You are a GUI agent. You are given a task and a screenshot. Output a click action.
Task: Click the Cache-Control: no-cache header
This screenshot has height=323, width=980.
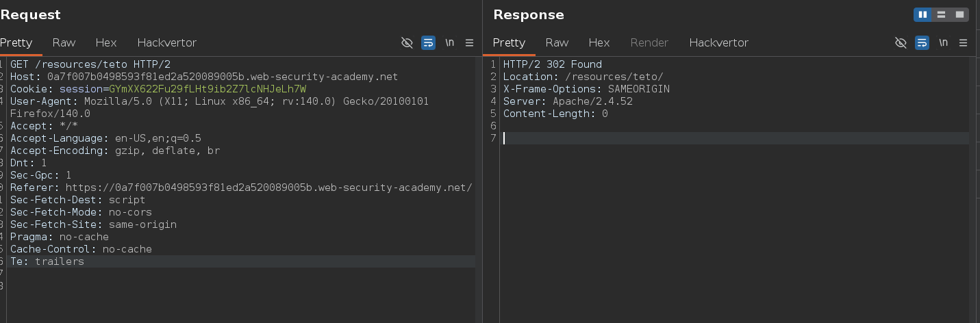81,249
